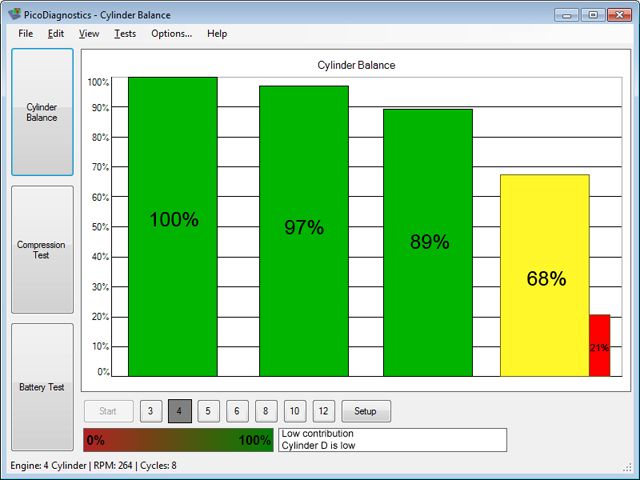
Task: Open the Options menu
Action: click(x=171, y=33)
